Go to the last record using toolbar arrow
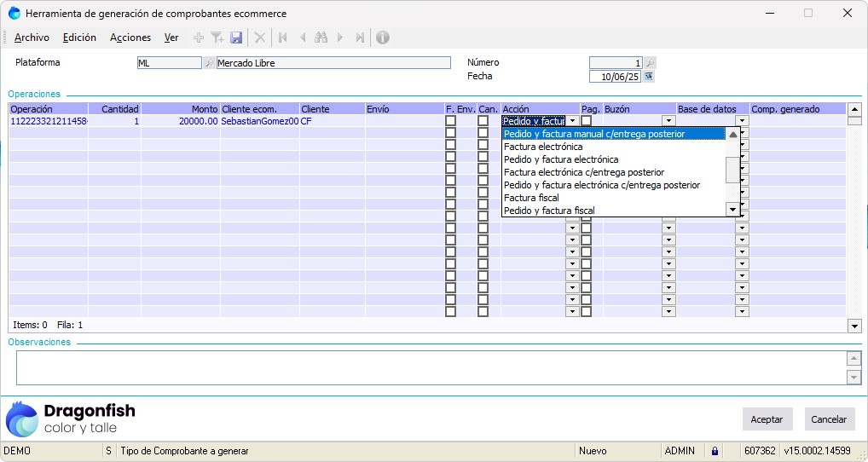Image resolution: width=868 pixels, height=462 pixels. tap(360, 38)
